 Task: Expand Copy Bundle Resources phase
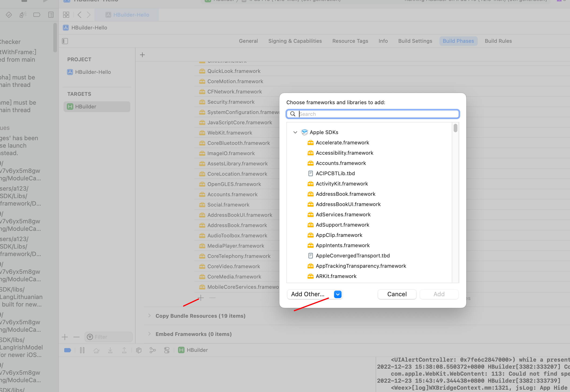tap(149, 316)
